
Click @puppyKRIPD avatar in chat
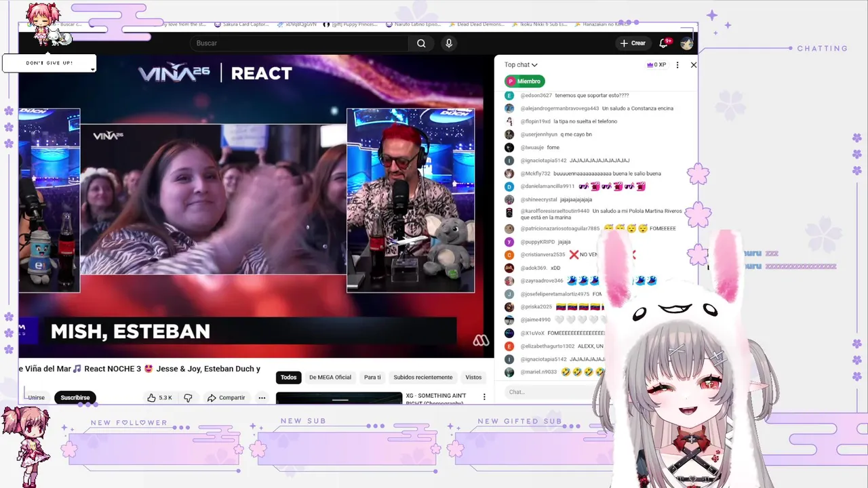509,242
